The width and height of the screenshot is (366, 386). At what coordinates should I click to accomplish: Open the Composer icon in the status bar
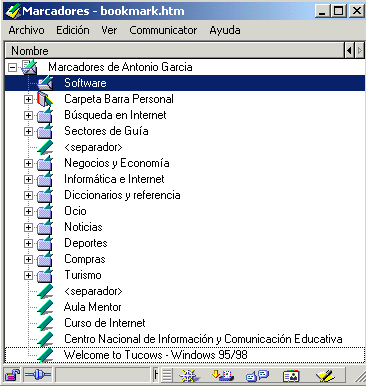(x=325, y=376)
